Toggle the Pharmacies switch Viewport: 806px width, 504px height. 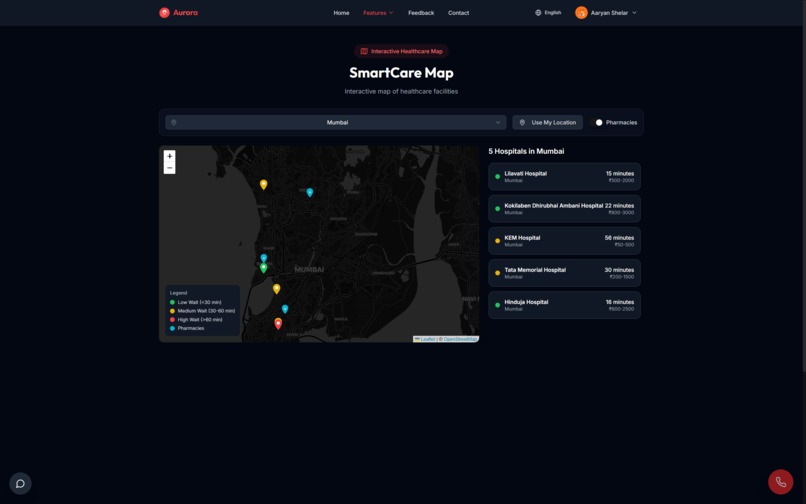pyautogui.click(x=596, y=122)
